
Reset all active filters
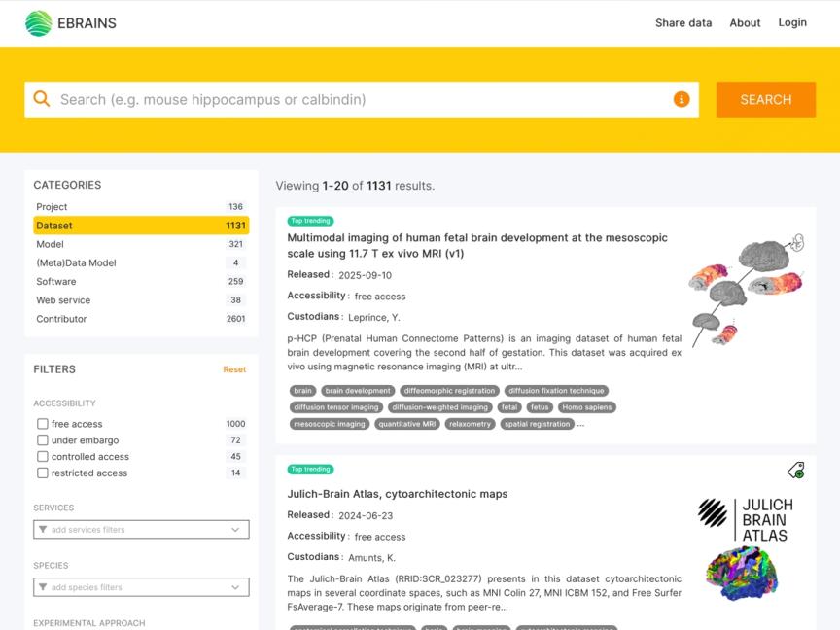point(234,369)
